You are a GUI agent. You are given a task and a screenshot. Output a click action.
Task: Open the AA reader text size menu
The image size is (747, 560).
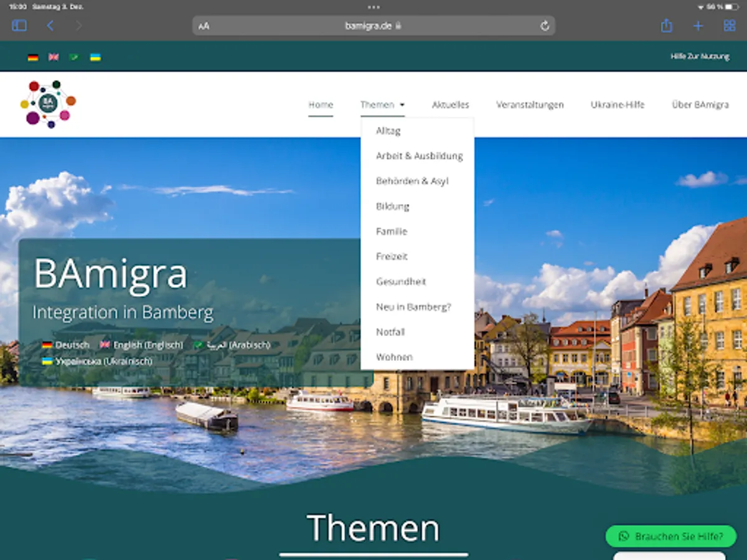point(204,26)
